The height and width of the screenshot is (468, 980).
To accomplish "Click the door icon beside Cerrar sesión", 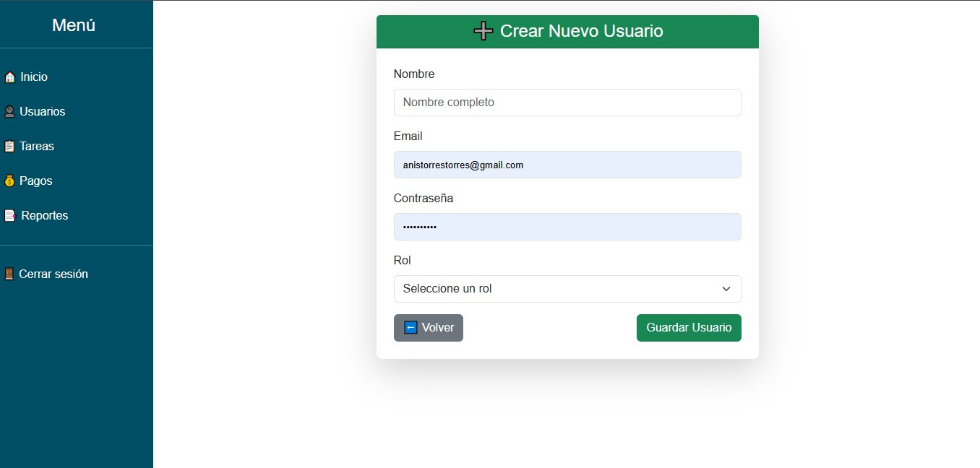I will [9, 274].
